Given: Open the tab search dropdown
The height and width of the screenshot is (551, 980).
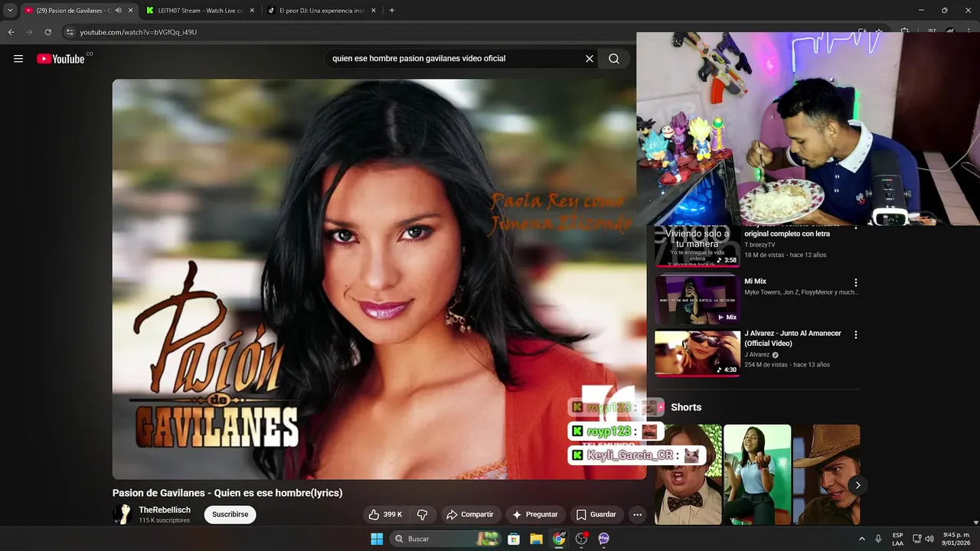Looking at the screenshot, I should pos(10,11).
